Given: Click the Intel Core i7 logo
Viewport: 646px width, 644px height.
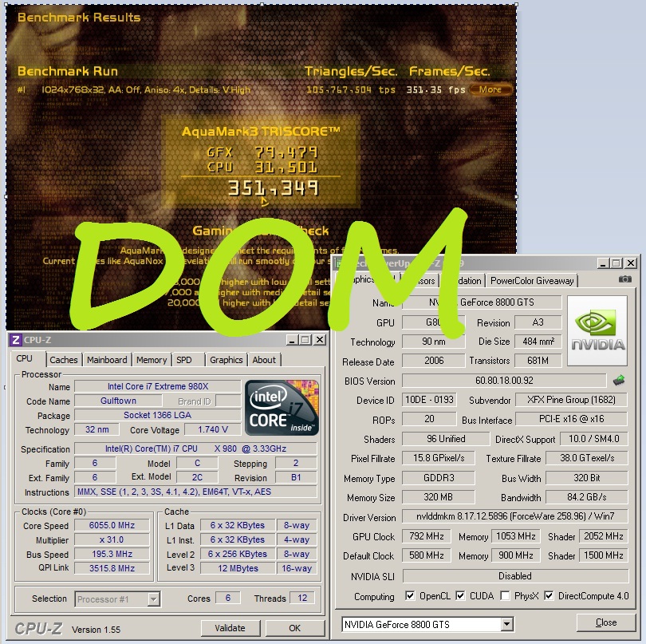Looking at the screenshot, I should 282,408.
